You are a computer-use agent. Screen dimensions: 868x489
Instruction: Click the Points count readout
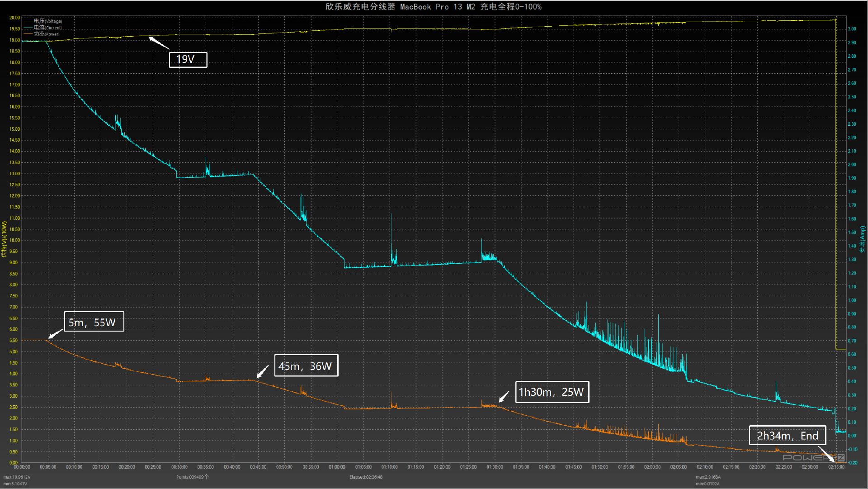point(193,477)
